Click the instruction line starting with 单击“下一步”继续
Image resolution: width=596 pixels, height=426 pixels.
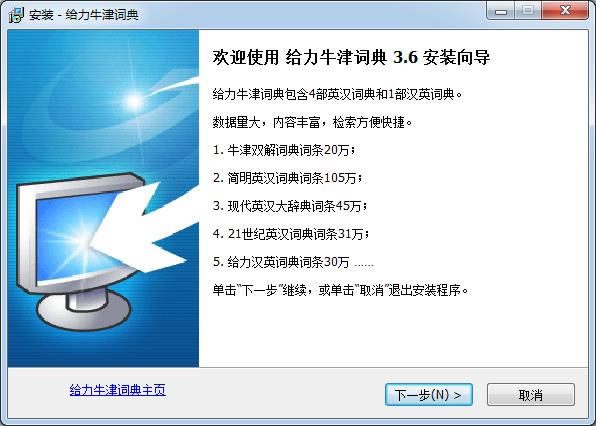(x=340, y=290)
